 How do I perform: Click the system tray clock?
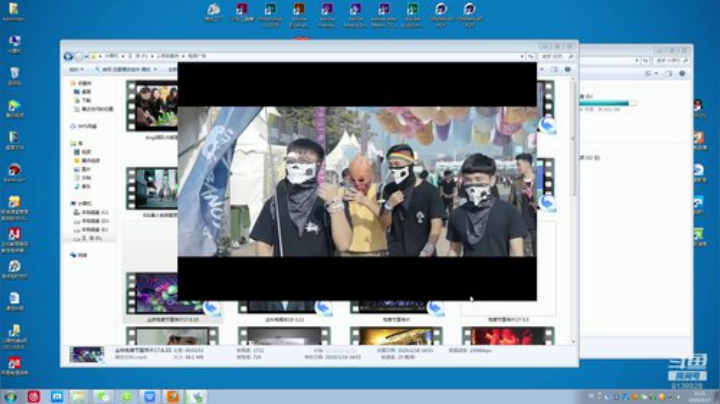click(700, 397)
